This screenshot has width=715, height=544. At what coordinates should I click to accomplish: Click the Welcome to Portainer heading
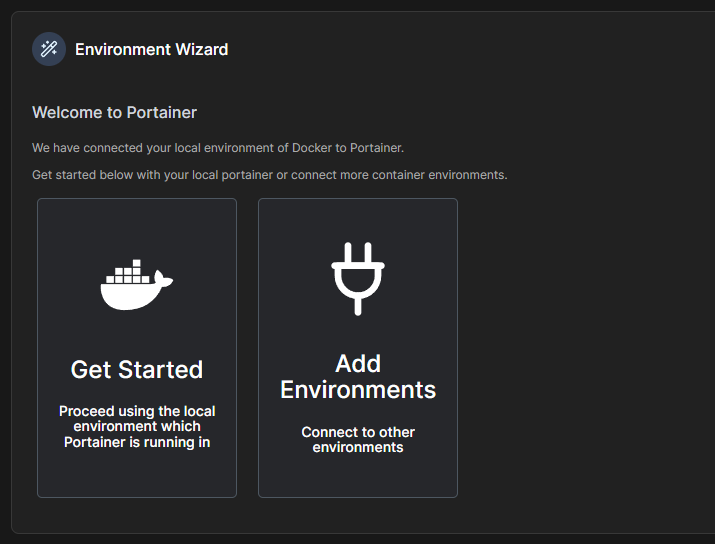tap(114, 113)
